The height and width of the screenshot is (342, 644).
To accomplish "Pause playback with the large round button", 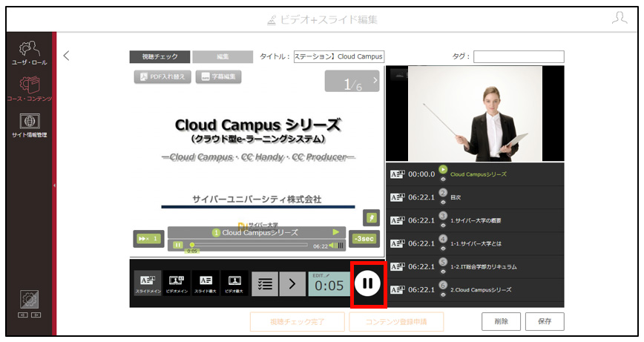I will coord(367,283).
